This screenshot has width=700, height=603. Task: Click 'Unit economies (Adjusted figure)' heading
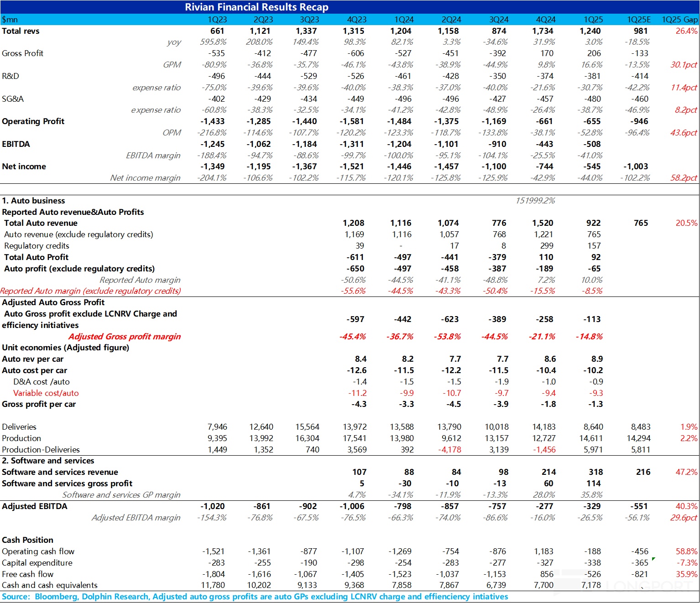(66, 348)
